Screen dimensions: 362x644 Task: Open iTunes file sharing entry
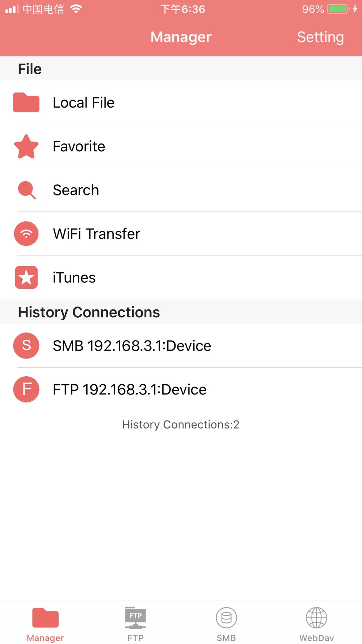181,277
